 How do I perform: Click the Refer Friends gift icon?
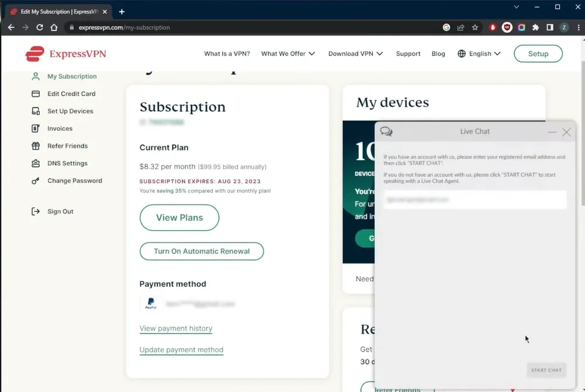coord(36,146)
